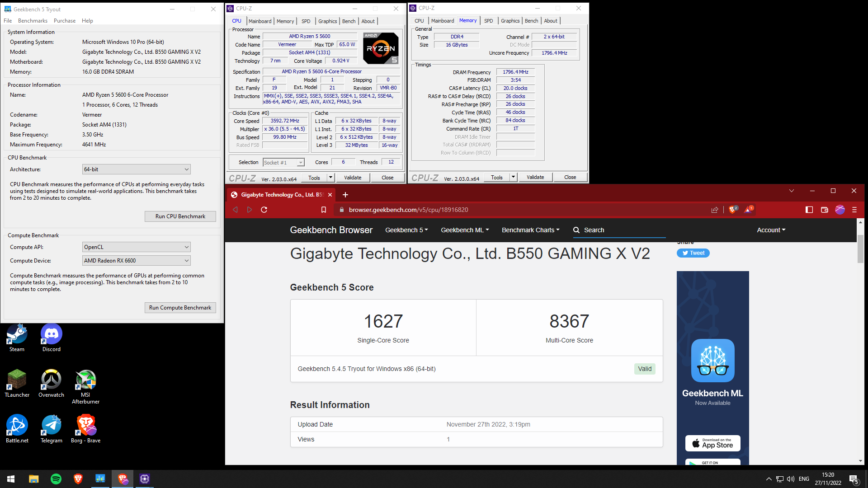Click Validate in the right CPU-Z window

coord(535,177)
